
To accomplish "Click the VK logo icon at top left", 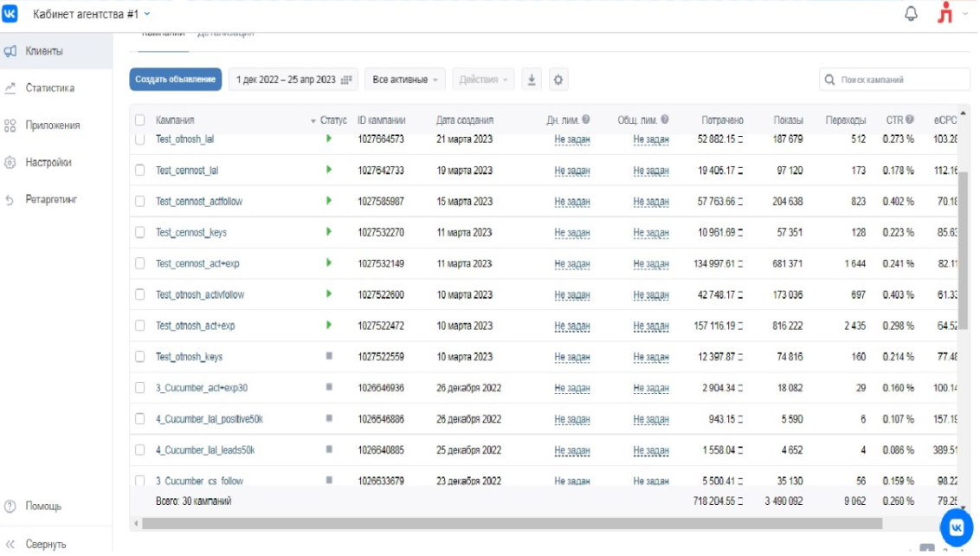I will [10, 13].
